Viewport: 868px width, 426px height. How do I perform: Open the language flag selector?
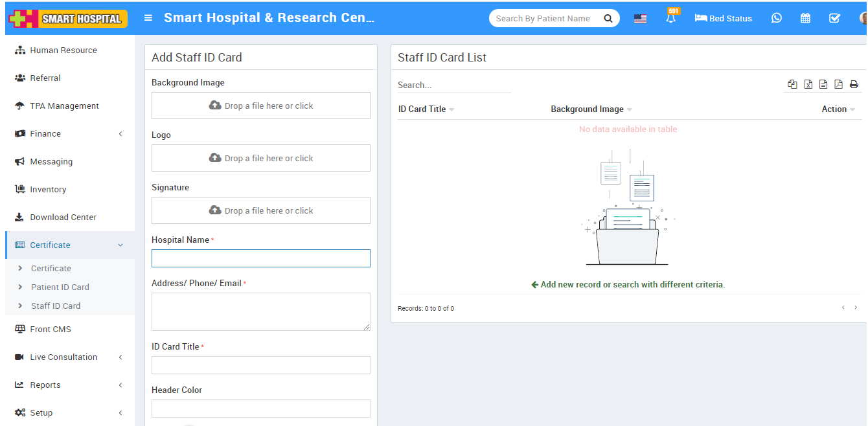point(640,18)
